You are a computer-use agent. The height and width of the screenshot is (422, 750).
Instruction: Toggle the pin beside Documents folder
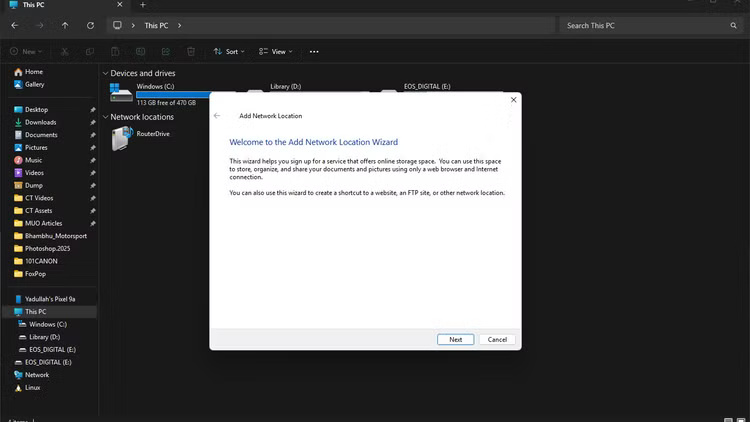93,135
